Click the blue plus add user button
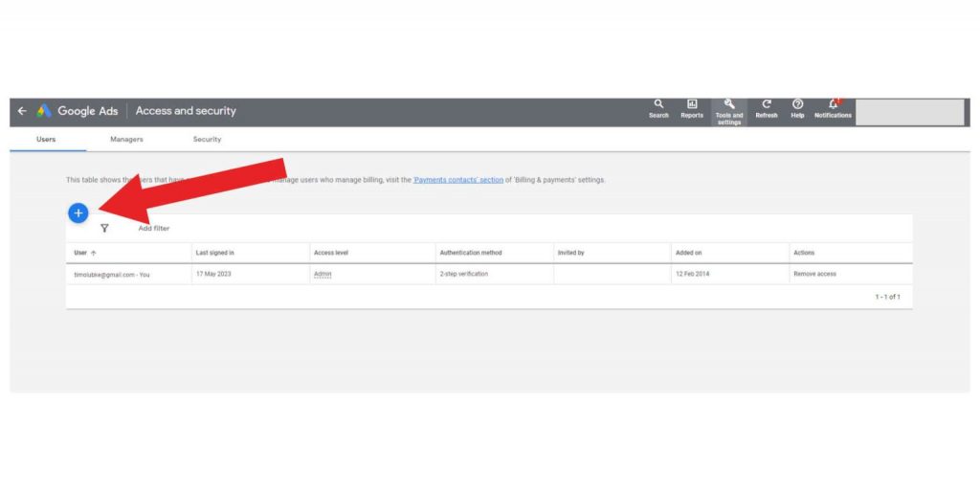Image resolution: width=980 pixels, height=491 pixels. pos(78,212)
